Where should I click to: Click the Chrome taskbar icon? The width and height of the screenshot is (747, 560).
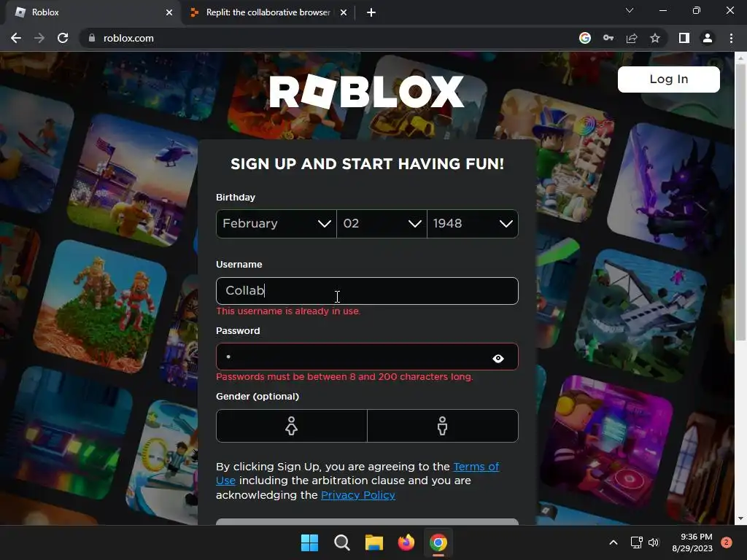point(438,542)
